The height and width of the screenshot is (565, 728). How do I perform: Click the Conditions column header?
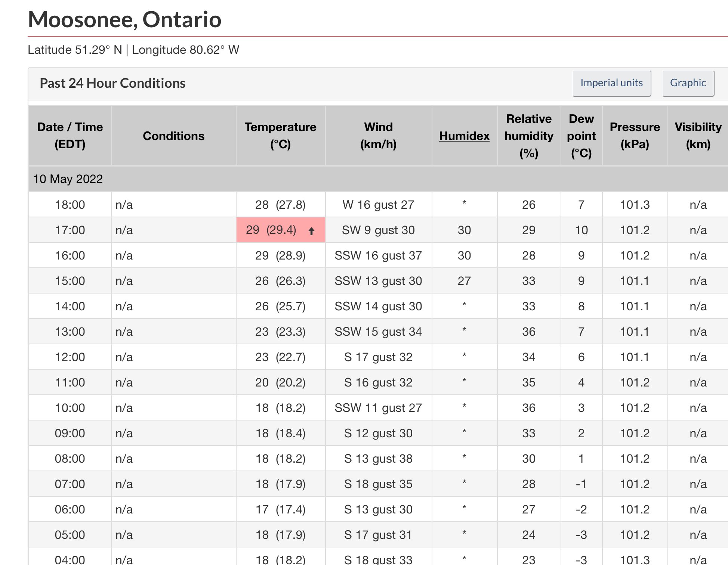pyautogui.click(x=173, y=135)
